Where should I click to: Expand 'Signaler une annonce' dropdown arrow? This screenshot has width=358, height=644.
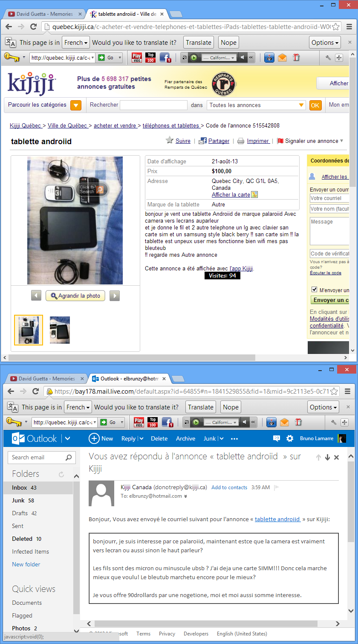(x=341, y=141)
